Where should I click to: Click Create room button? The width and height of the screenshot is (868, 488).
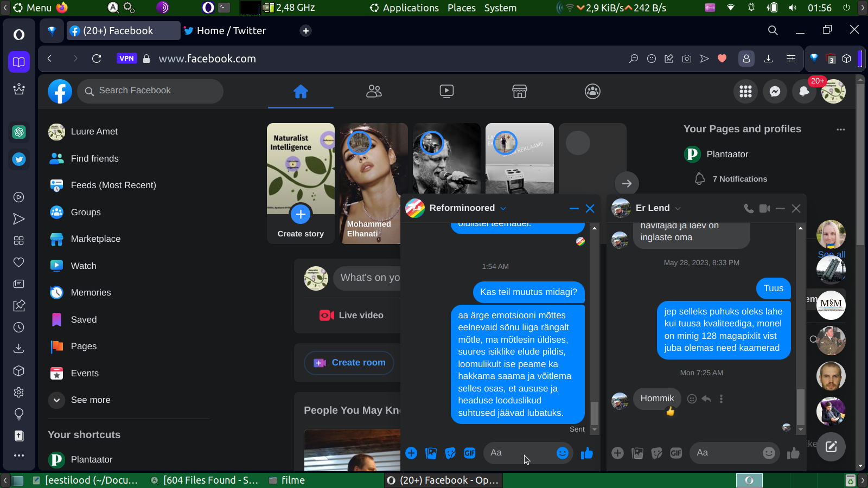coord(349,363)
